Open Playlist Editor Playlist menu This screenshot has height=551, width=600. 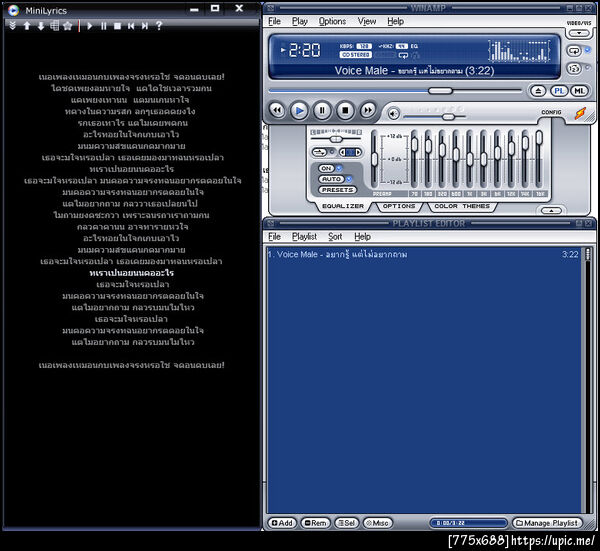[x=304, y=237]
